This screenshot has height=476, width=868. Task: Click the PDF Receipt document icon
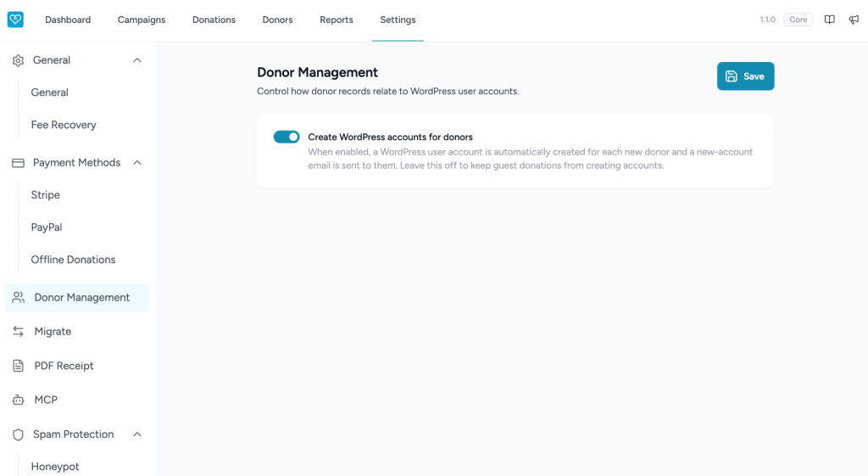pyautogui.click(x=19, y=366)
